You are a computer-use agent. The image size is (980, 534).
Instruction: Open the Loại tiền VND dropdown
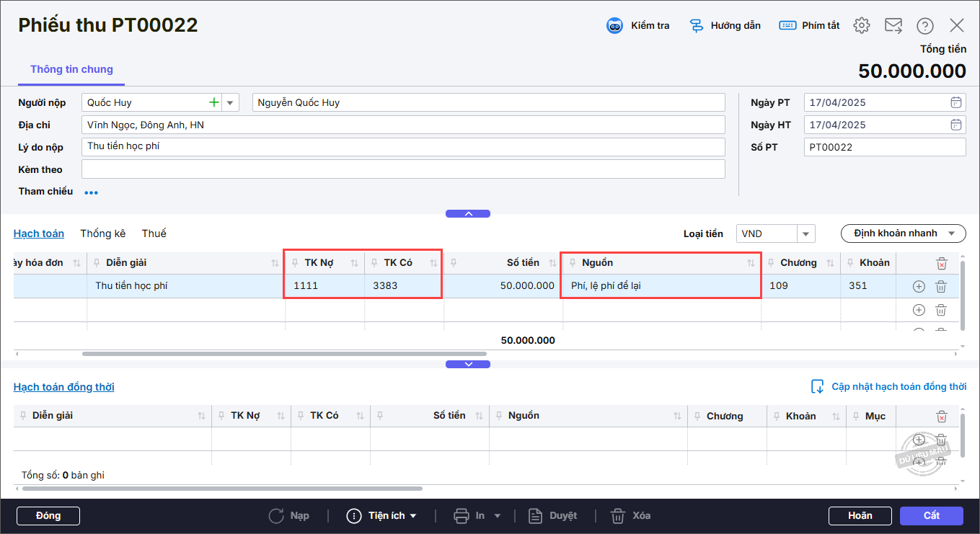coord(806,233)
